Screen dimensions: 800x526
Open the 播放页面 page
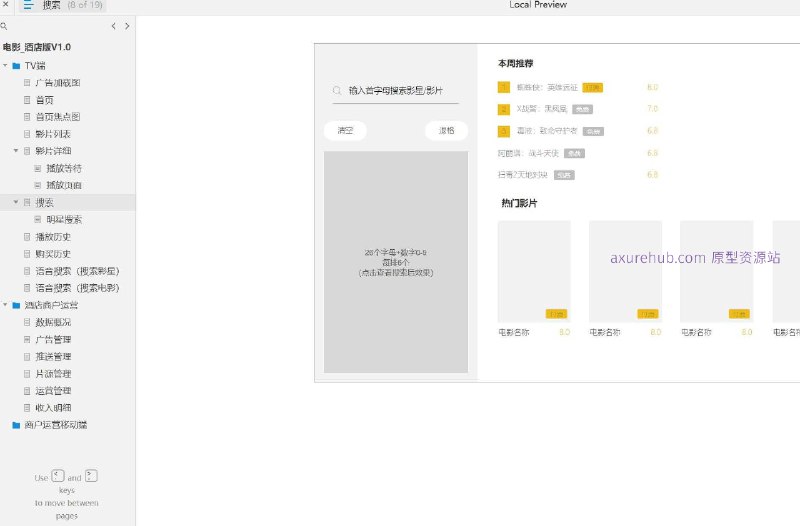[64, 185]
